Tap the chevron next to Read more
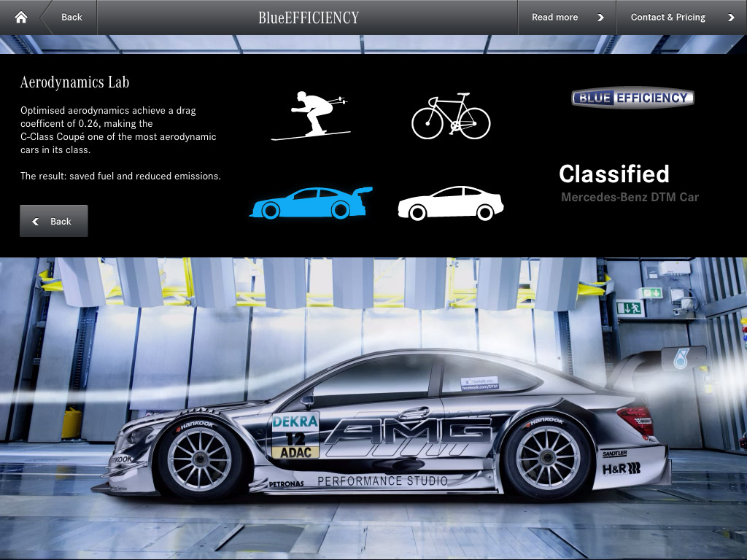Screen dimensions: 747x560 coord(601,17)
